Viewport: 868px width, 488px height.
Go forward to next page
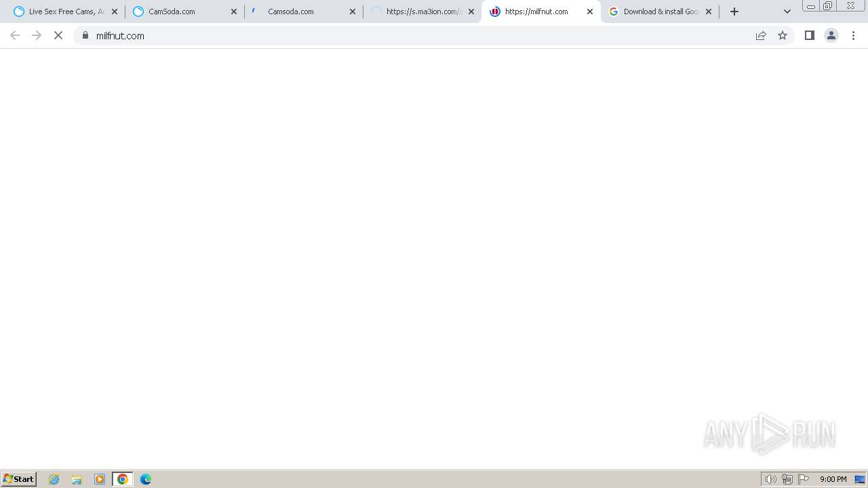coord(37,35)
